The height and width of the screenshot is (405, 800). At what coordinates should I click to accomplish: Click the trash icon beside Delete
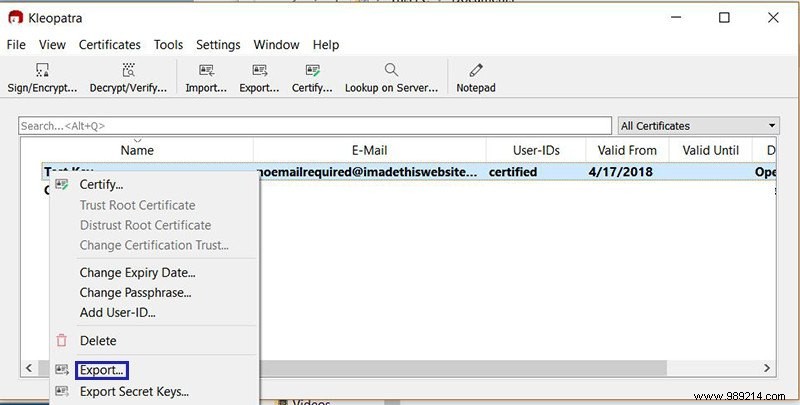click(x=62, y=340)
